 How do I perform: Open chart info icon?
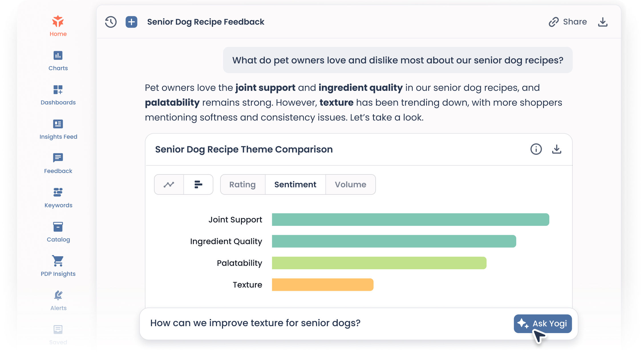536,149
